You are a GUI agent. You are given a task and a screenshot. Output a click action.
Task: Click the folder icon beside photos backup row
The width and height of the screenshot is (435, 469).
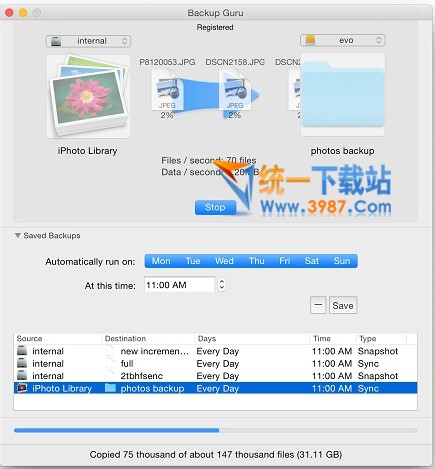tap(110, 388)
